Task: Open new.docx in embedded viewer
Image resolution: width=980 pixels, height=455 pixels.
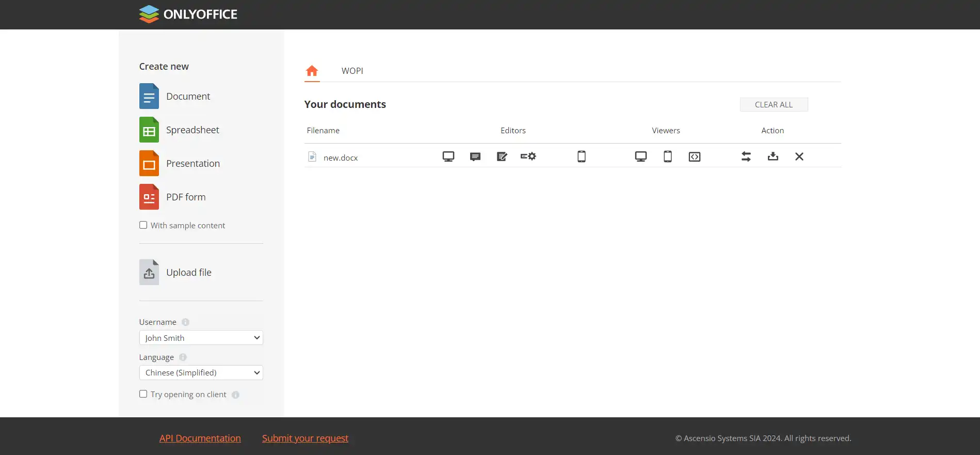Action: coord(694,156)
